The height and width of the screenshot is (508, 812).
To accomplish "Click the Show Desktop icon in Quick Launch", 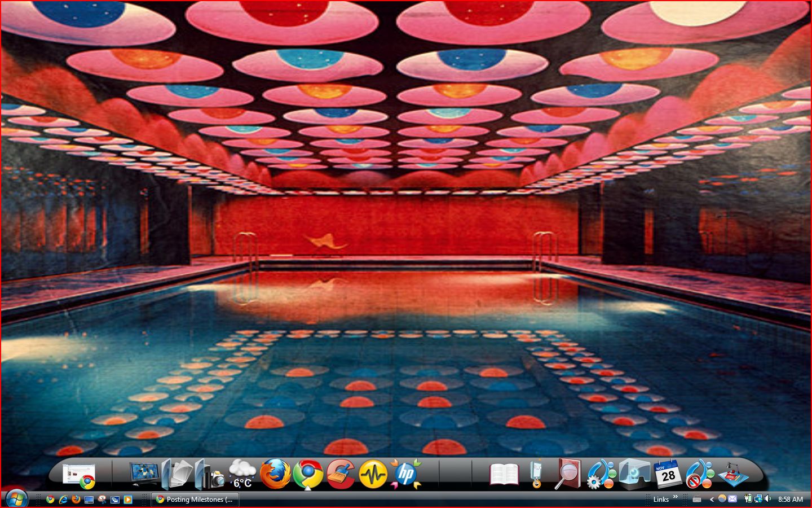I will click(x=89, y=500).
